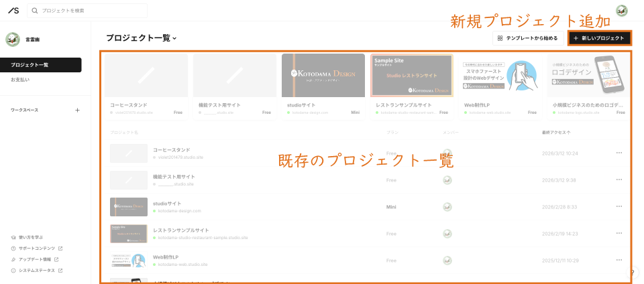The width and height of the screenshot is (644, 284).
Task: Open システムステータス external link
Action: coord(36,271)
